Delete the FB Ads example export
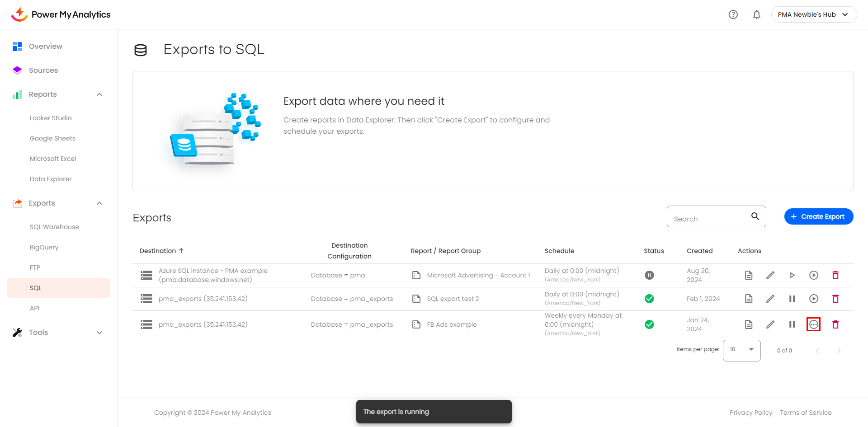This screenshot has width=868, height=427. pyautogui.click(x=835, y=324)
